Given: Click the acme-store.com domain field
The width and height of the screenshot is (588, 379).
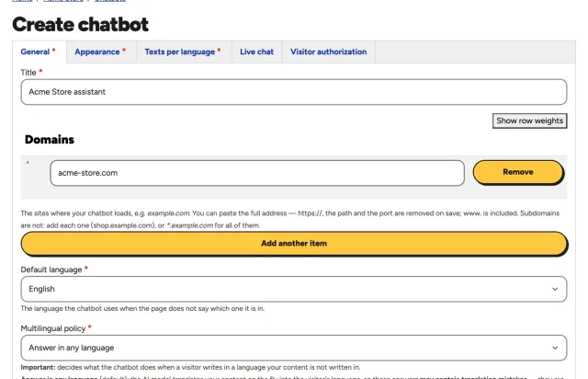Looking at the screenshot, I should [257, 173].
